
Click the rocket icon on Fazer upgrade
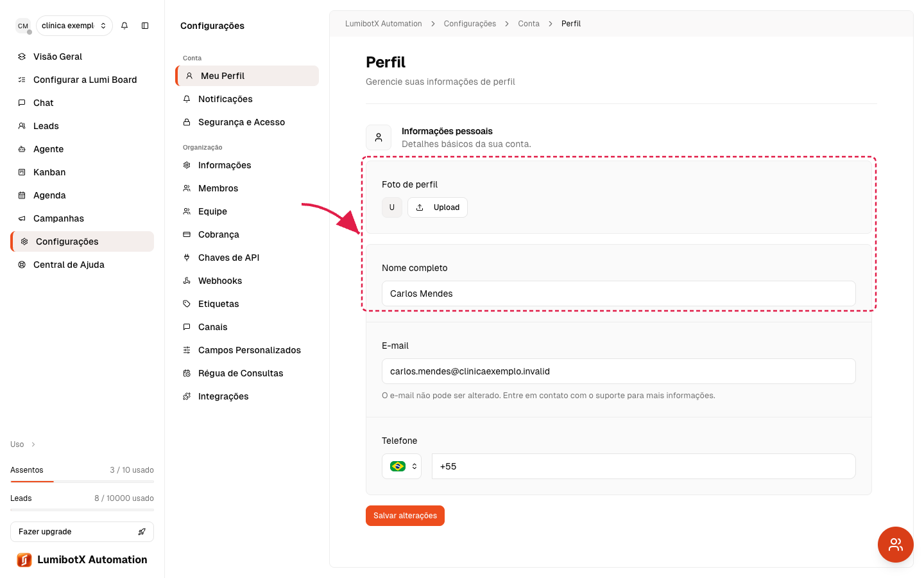(x=142, y=532)
